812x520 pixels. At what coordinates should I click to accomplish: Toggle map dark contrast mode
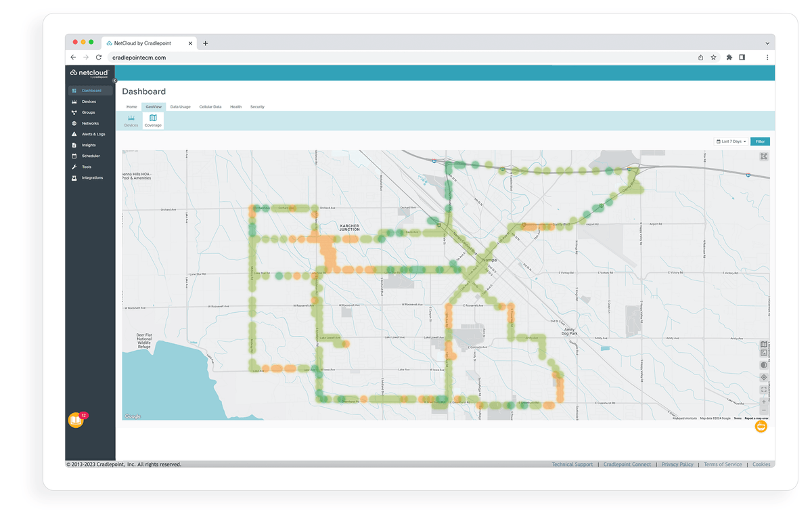click(764, 365)
